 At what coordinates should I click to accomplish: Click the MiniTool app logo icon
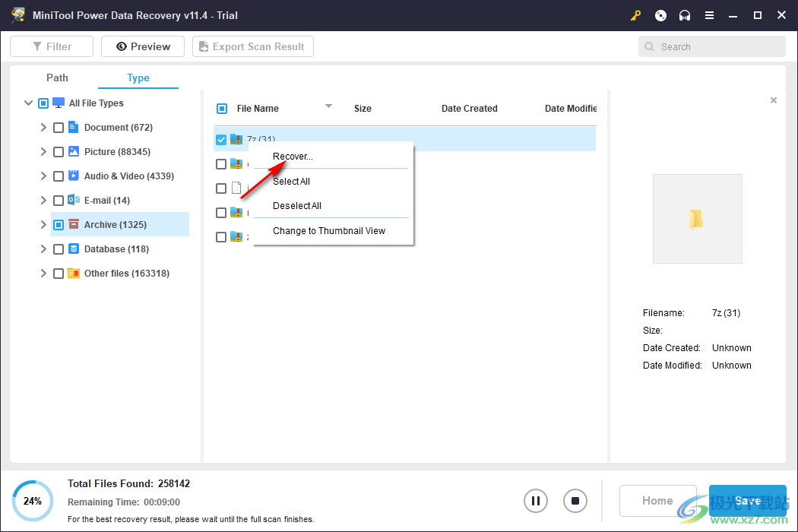(18, 14)
